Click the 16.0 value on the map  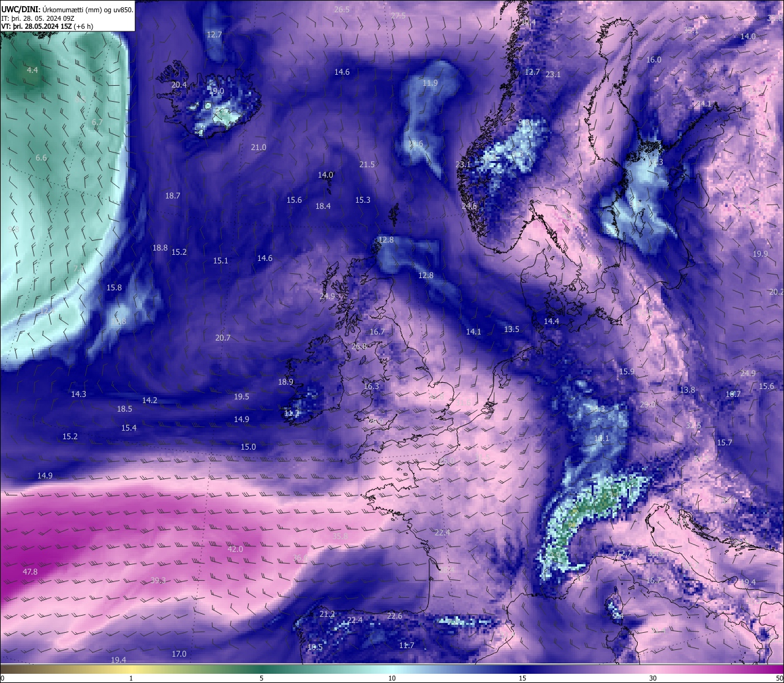[654, 60]
